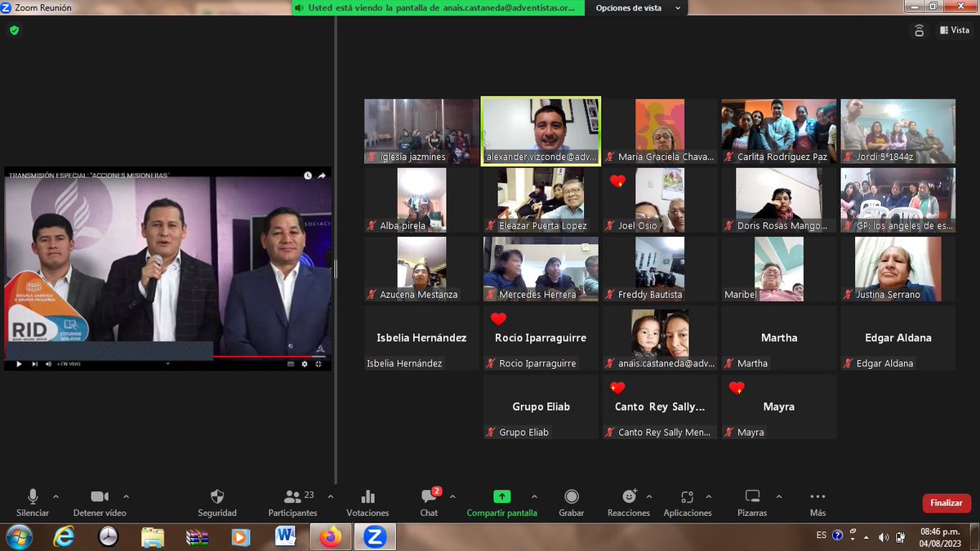Select iglesia jazmines video tile
This screenshot has width=980, height=551.
click(x=421, y=131)
